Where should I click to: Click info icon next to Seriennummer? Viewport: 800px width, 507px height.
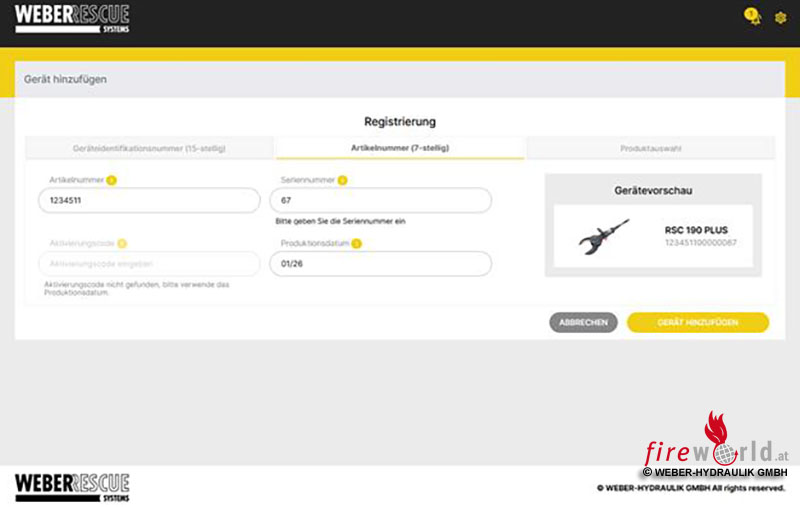click(x=342, y=180)
